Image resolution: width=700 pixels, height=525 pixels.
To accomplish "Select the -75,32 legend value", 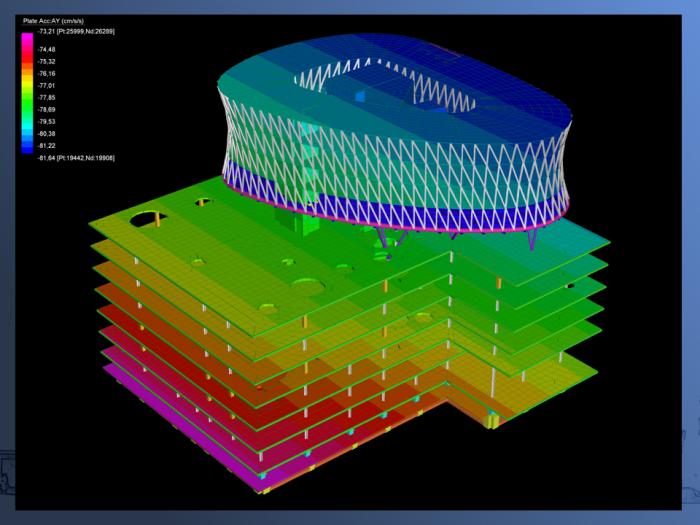I will [x=47, y=61].
